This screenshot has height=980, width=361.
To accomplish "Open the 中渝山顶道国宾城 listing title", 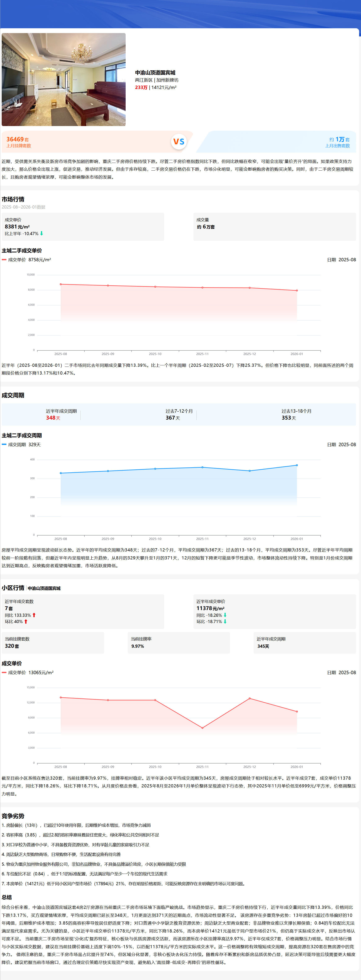I will (x=155, y=73).
